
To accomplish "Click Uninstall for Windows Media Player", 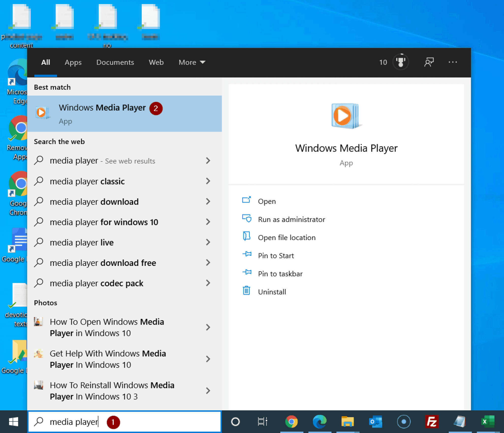I will coord(272,292).
